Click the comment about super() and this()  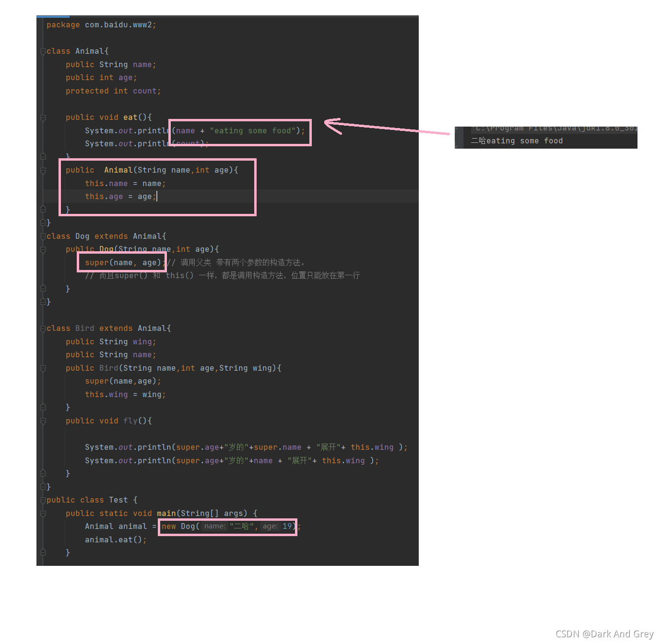222,276
